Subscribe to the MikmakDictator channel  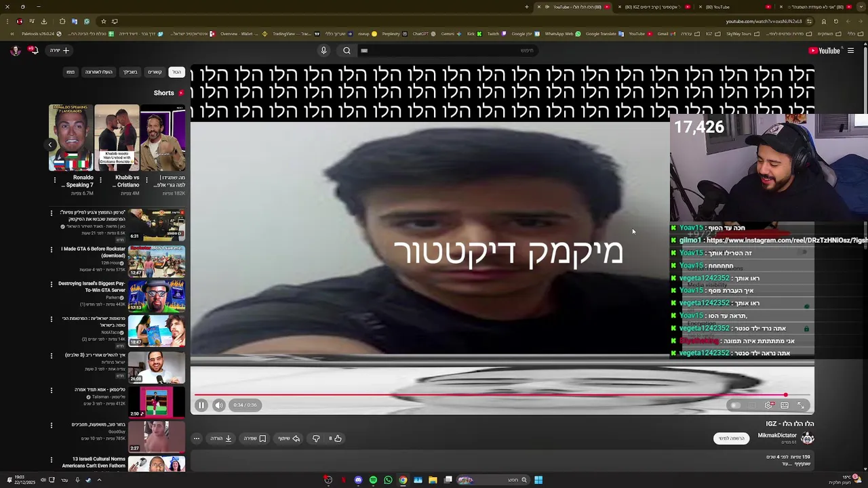731,439
